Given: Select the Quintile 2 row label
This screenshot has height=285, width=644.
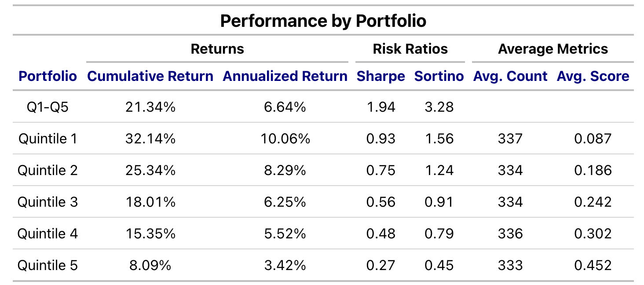Looking at the screenshot, I should 48,170.
